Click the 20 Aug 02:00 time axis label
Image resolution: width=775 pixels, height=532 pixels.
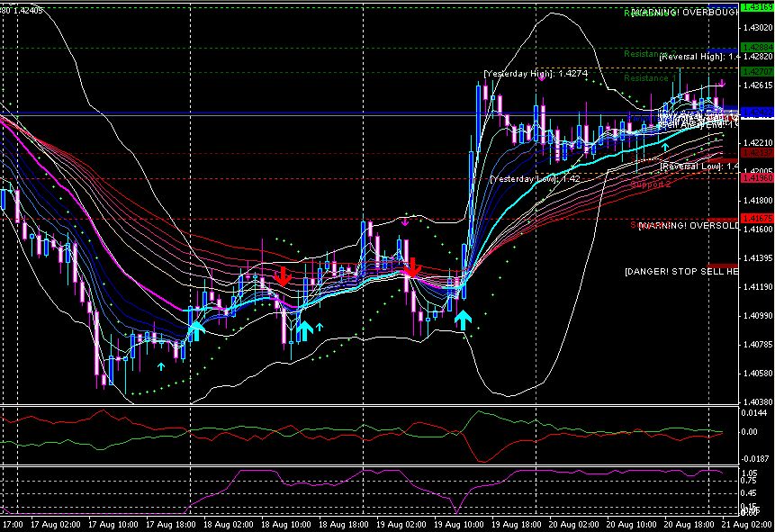click(574, 525)
